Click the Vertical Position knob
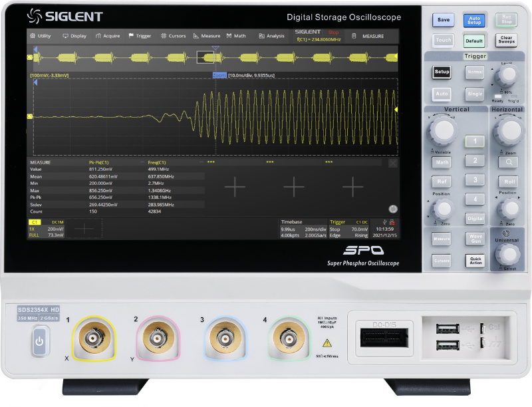The width and height of the screenshot is (532, 407). (x=443, y=209)
